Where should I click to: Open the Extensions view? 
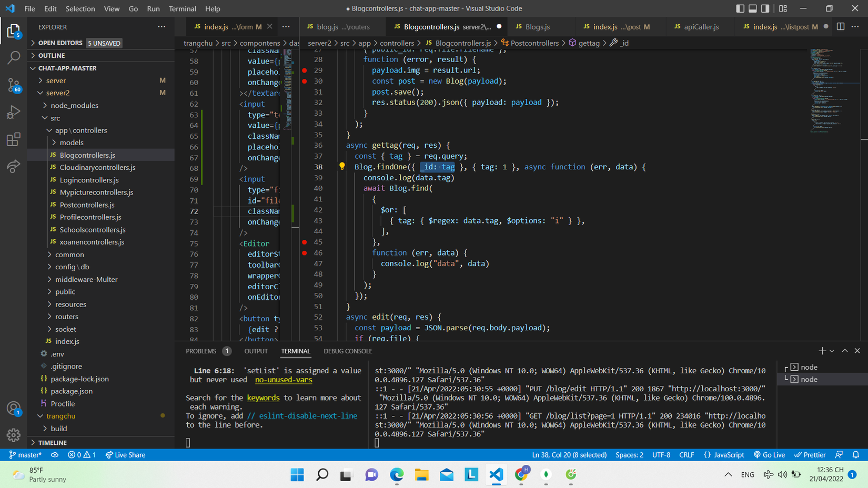(x=14, y=139)
